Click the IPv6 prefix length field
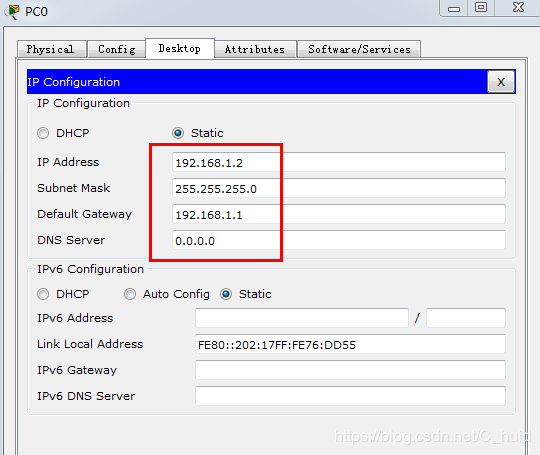This screenshot has height=455, width=540. tap(466, 318)
